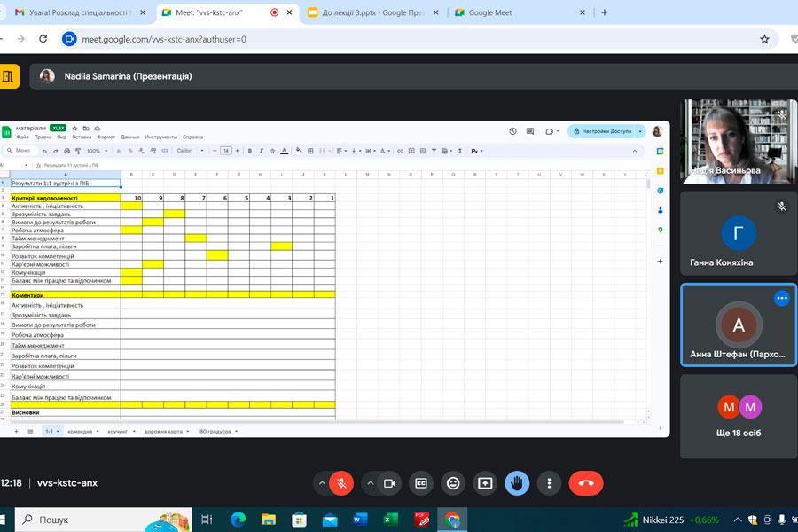
Task: Open the comments history icon
Action: [x=530, y=131]
